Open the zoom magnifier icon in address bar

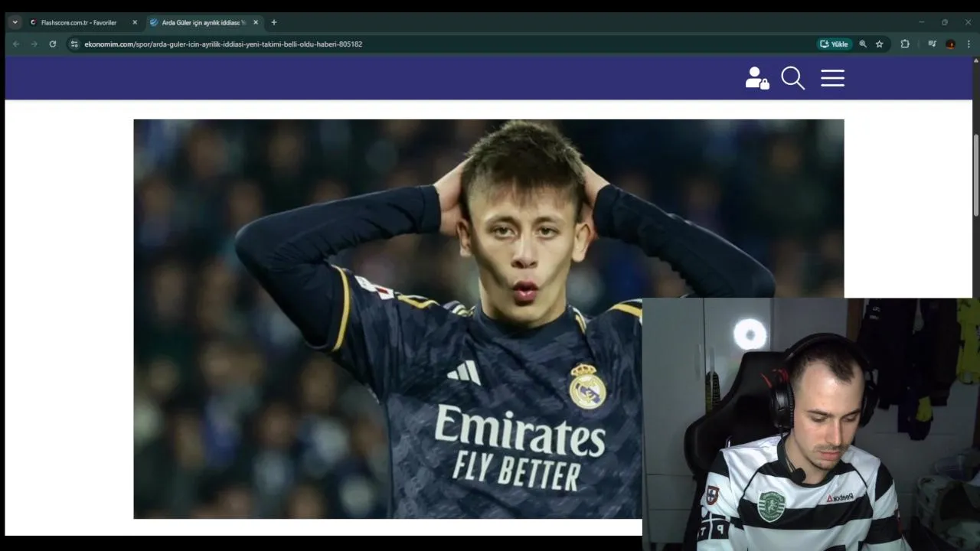click(863, 44)
